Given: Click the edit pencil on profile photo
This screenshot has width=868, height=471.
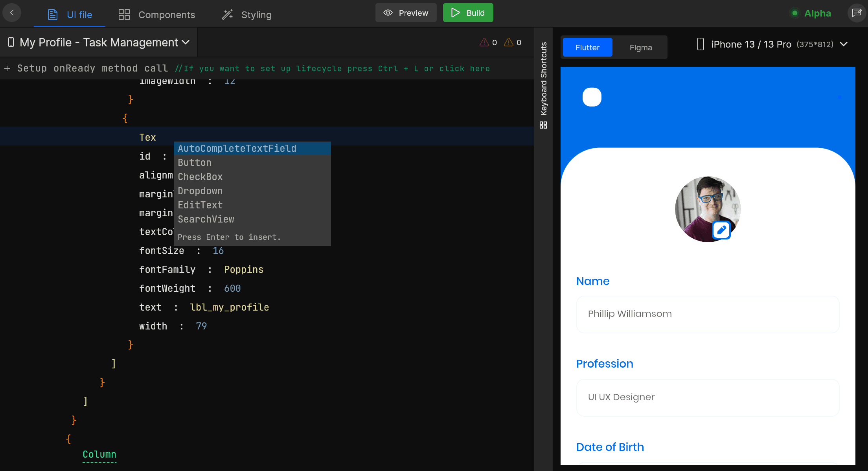Looking at the screenshot, I should point(721,230).
